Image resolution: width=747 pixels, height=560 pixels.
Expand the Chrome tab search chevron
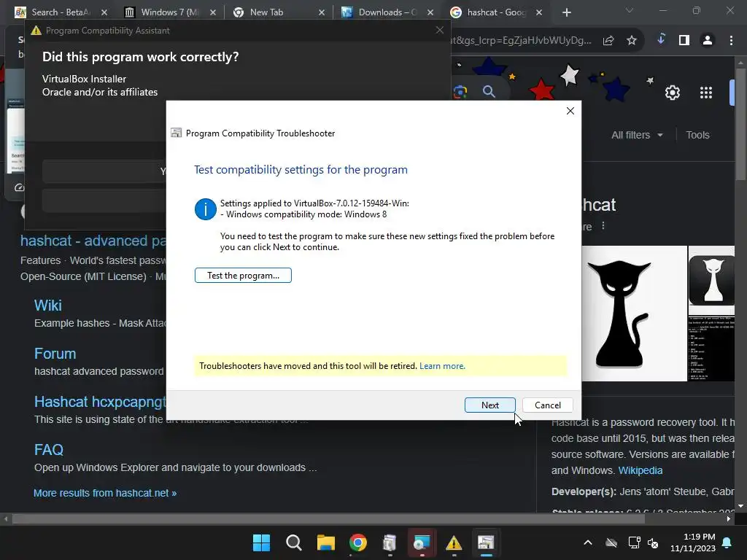(630, 10)
